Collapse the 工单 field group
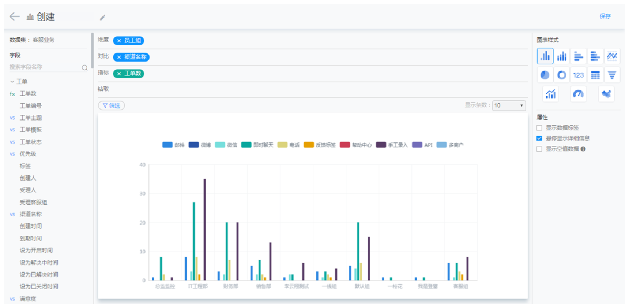Viewport: 644px width, 304px height. coord(12,82)
